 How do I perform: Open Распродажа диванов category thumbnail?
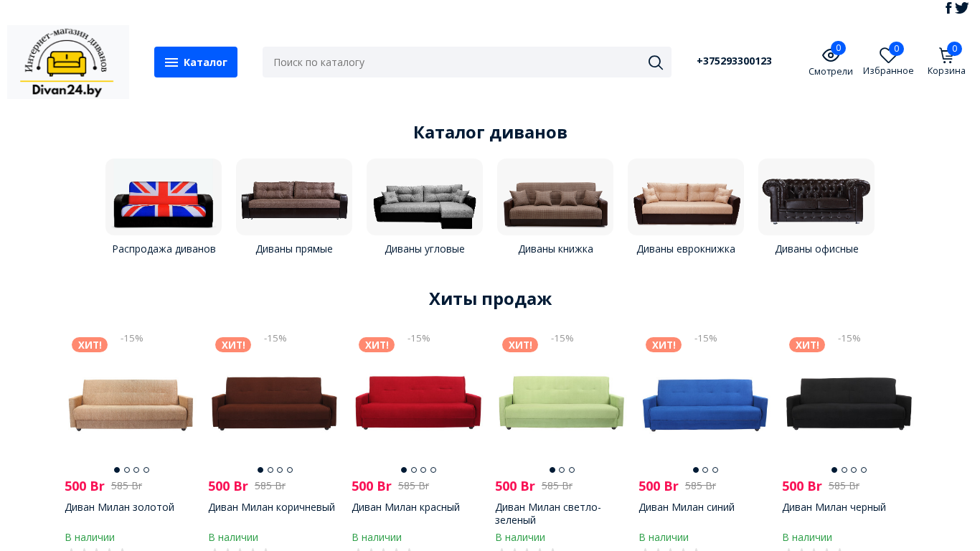(164, 197)
